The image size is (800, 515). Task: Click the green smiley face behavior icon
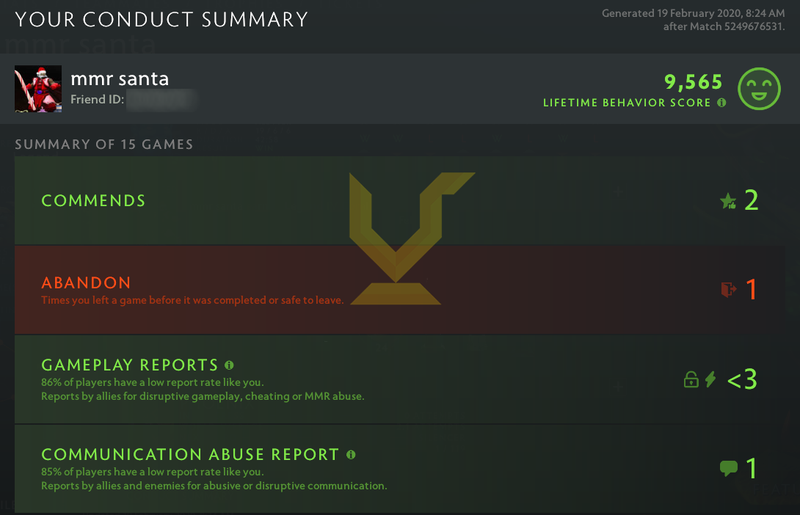pyautogui.click(x=760, y=89)
